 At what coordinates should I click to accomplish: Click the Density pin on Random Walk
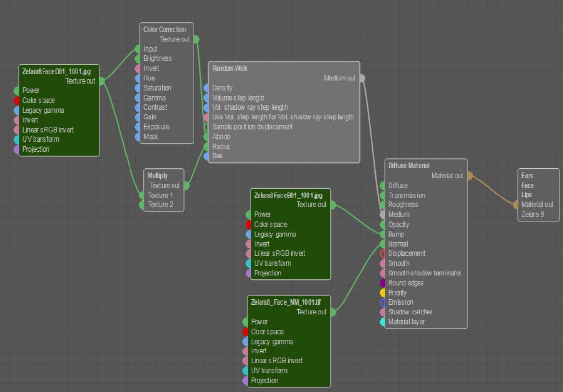[x=206, y=88]
